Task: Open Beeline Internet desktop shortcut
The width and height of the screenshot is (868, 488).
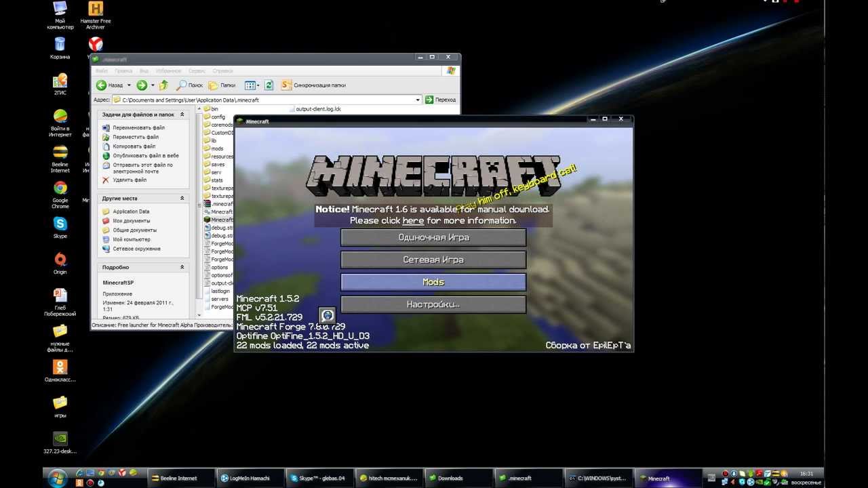Action: tap(60, 159)
